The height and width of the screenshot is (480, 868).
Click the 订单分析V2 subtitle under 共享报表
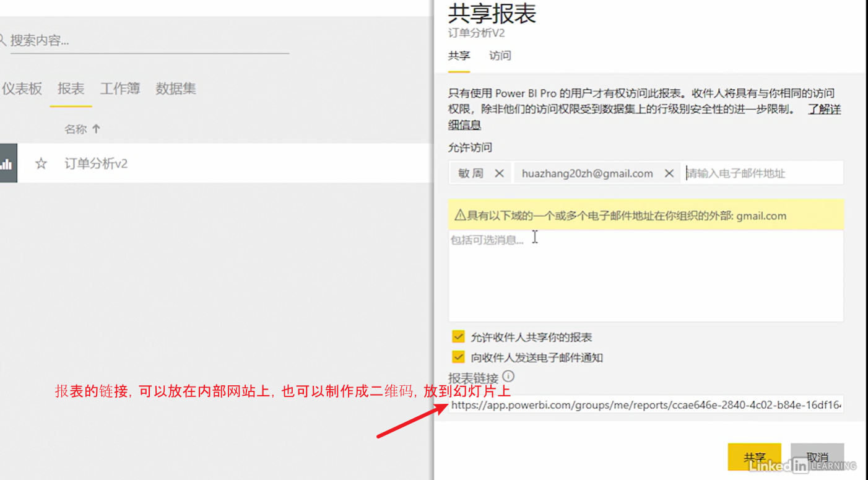(x=476, y=33)
